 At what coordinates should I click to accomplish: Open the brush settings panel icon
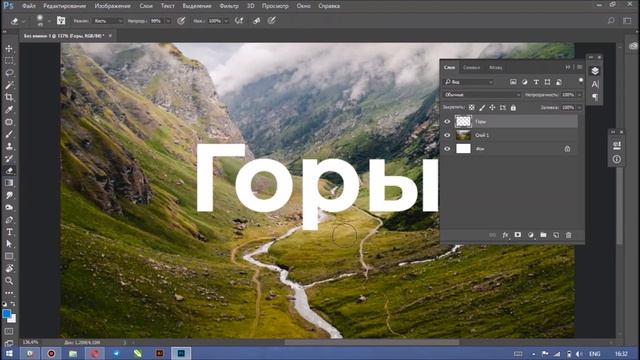[x=61, y=20]
